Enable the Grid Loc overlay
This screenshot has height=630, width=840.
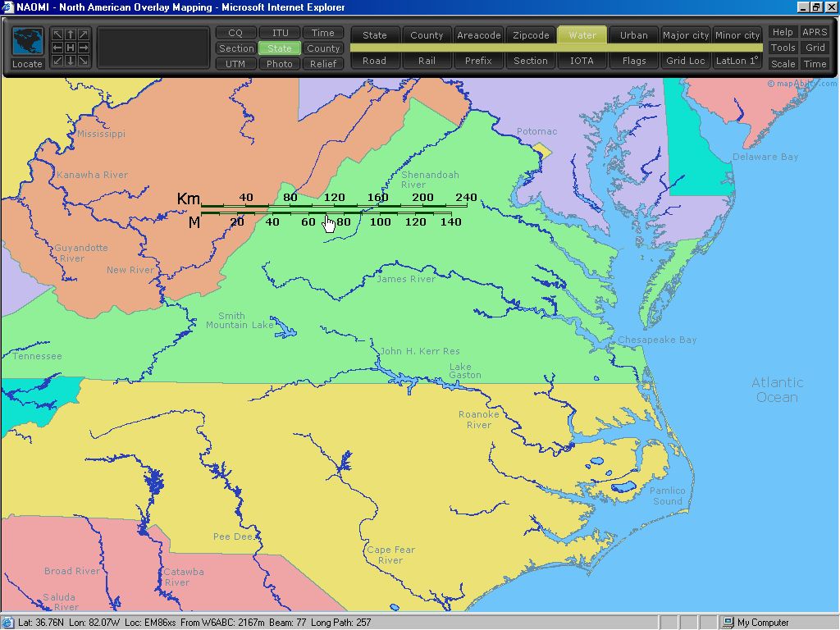coord(686,61)
